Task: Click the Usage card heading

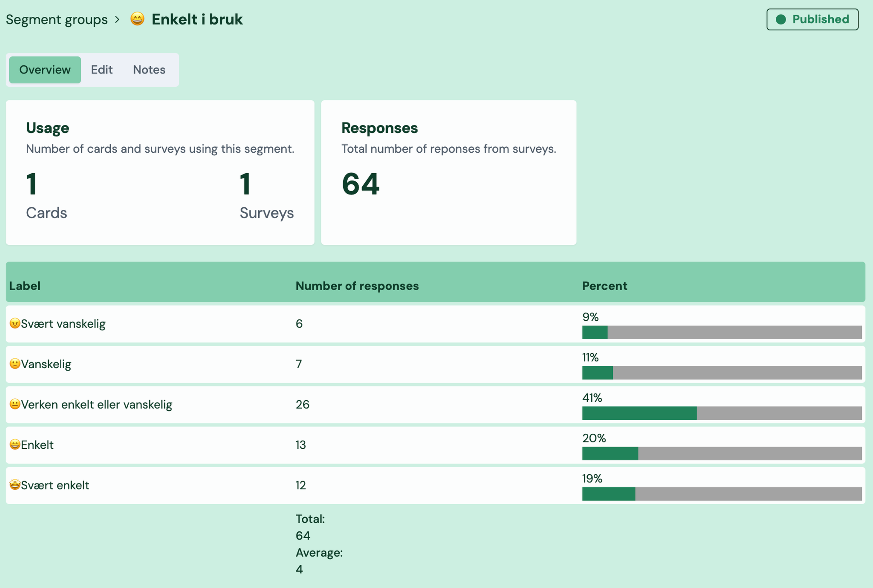Action: click(x=48, y=128)
